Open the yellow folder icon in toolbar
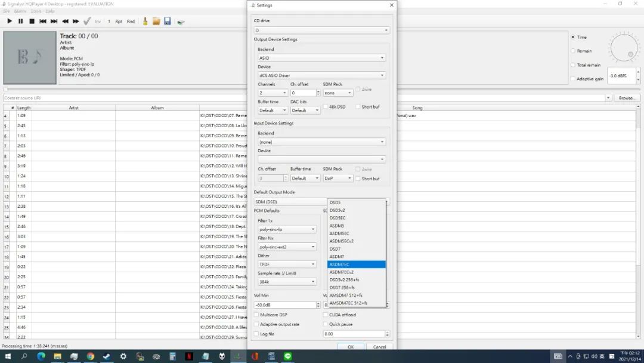 [156, 21]
